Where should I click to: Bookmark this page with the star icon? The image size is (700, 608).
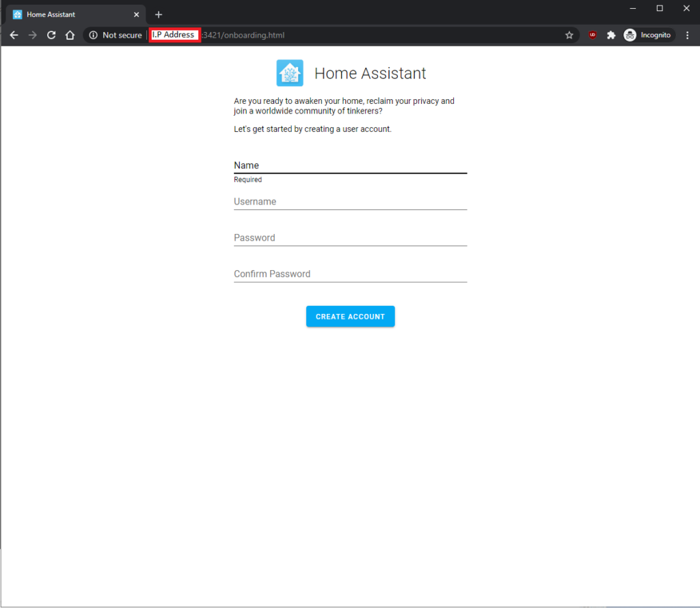pos(569,35)
